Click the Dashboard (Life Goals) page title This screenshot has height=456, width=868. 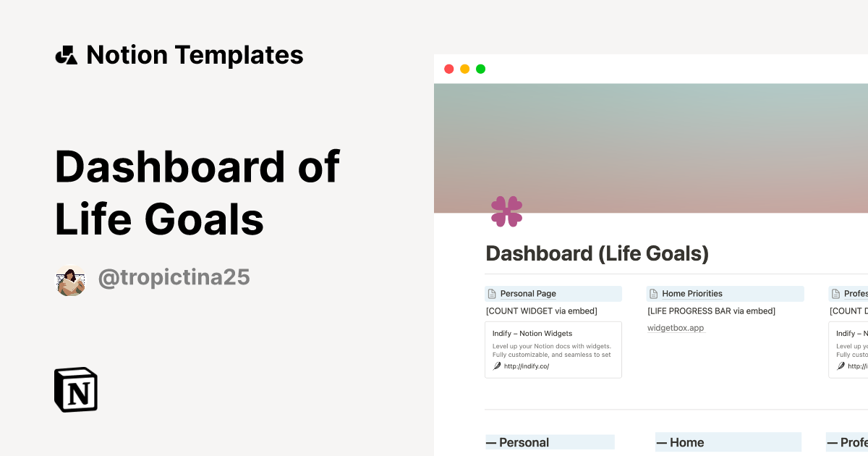pos(597,253)
